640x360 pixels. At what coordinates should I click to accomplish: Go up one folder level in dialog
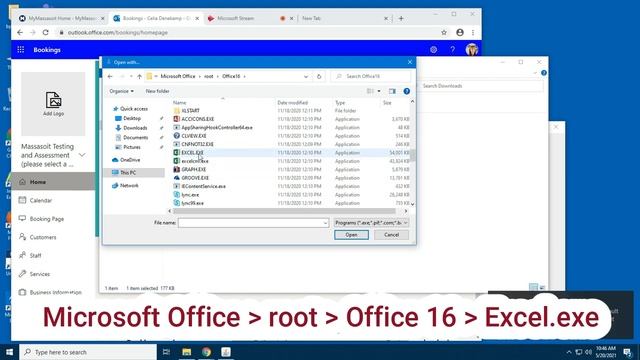(x=140, y=76)
